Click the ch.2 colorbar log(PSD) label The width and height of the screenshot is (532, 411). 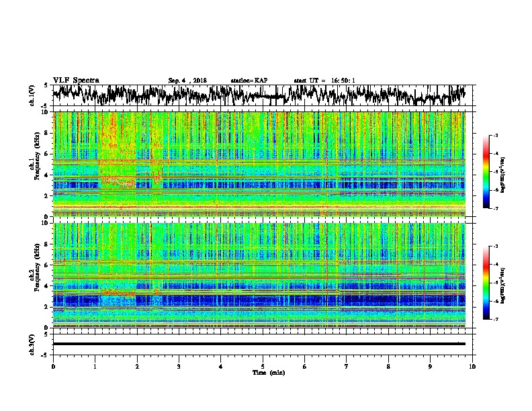[x=503, y=285]
